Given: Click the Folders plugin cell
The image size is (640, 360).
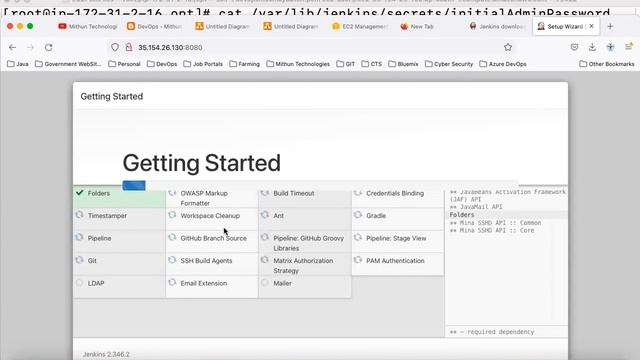Looking at the screenshot, I should point(119,198).
